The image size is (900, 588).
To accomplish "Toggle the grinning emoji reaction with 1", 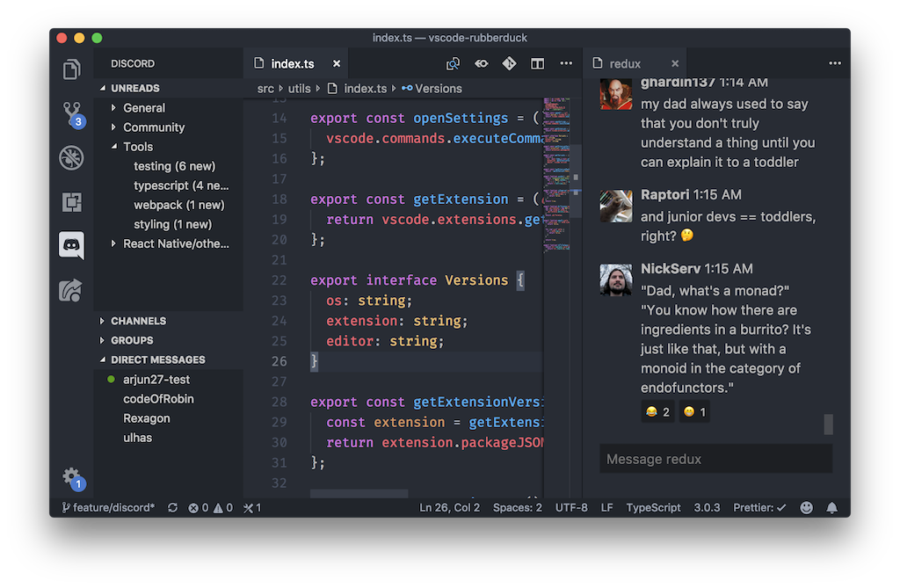I will [694, 411].
